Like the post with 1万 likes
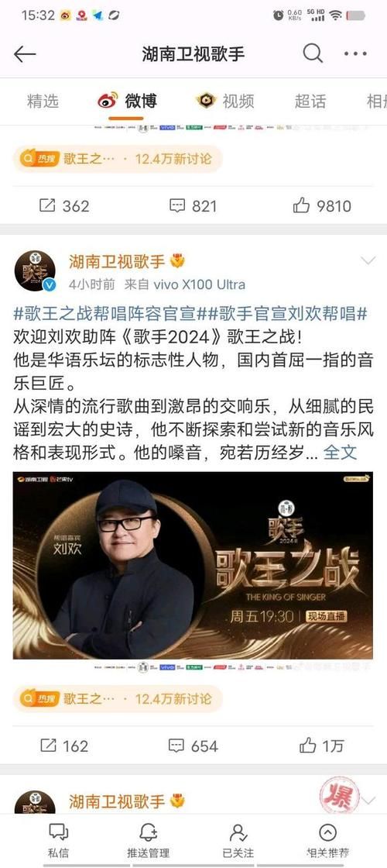The width and height of the screenshot is (387, 868). point(321,746)
